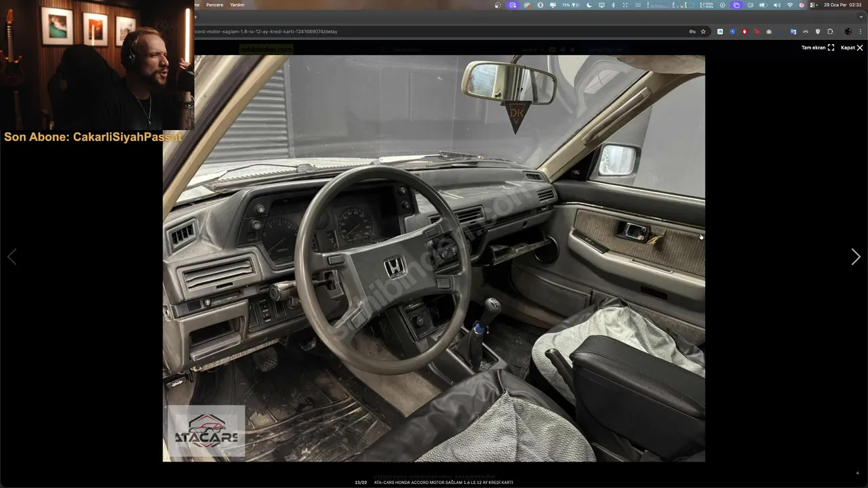Click the camera screenshot extension icon

(x=769, y=31)
